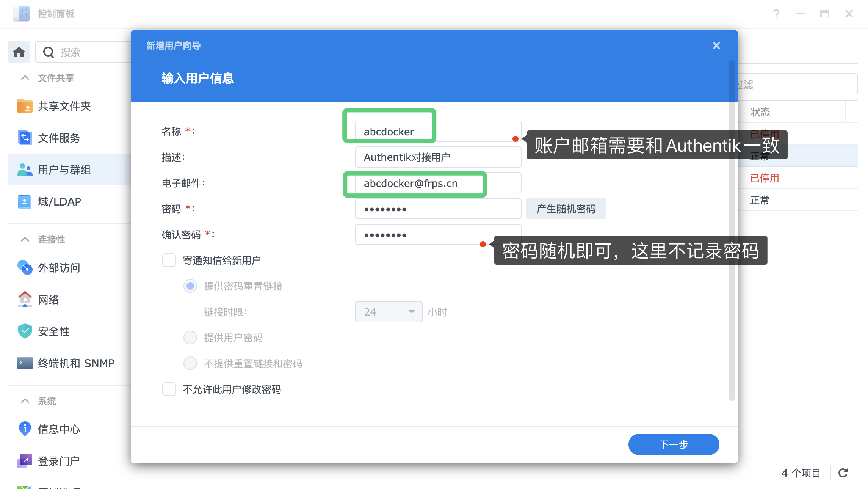Image resolution: width=868 pixels, height=493 pixels.
Task: Enable 寄通知信给新用户 checkbox
Action: (169, 260)
